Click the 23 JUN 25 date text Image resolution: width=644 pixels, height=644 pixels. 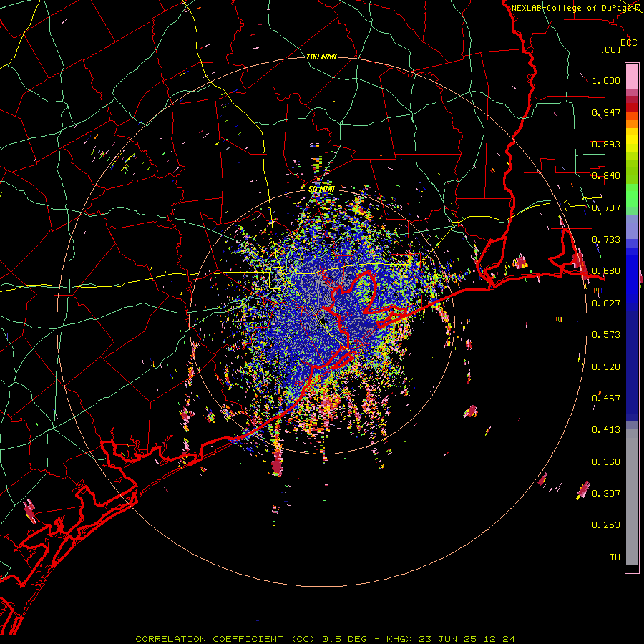point(448,639)
